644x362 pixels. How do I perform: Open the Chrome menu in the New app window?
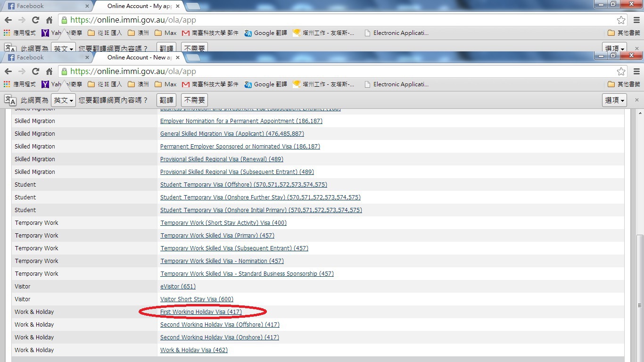pos(636,72)
